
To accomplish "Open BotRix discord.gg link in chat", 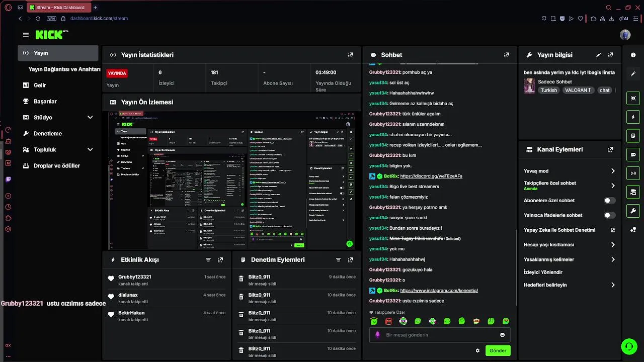I will click(431, 176).
